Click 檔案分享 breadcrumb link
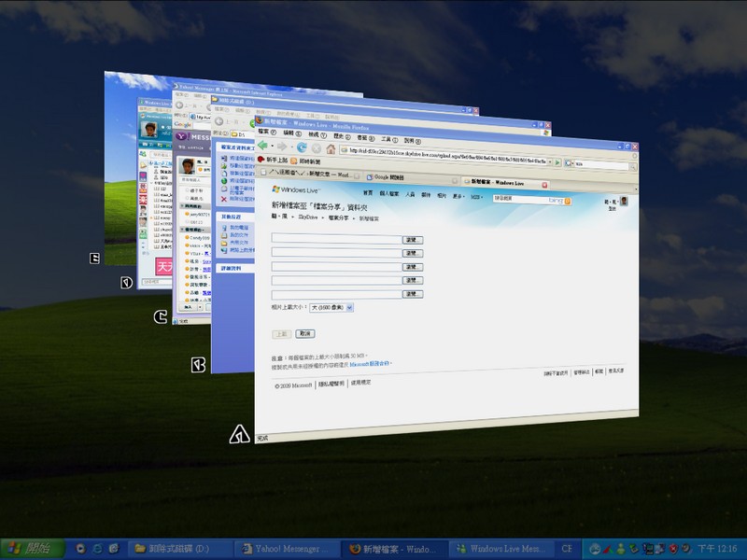The image size is (747, 560). [x=338, y=217]
